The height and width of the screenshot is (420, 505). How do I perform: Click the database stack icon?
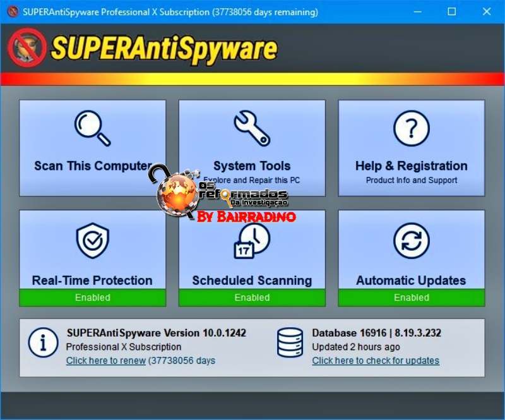point(290,343)
